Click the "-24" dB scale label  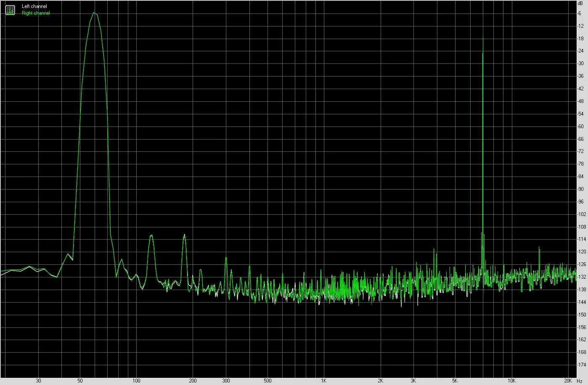(580, 51)
